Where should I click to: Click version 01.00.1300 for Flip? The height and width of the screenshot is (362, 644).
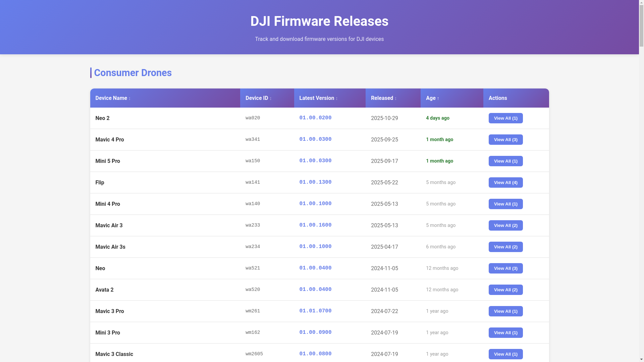coord(315,182)
